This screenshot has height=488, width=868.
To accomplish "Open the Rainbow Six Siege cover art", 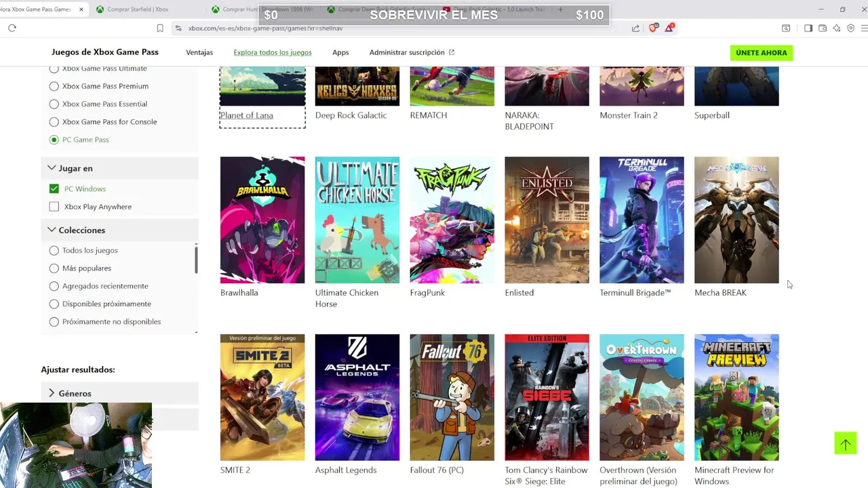I will point(547,397).
